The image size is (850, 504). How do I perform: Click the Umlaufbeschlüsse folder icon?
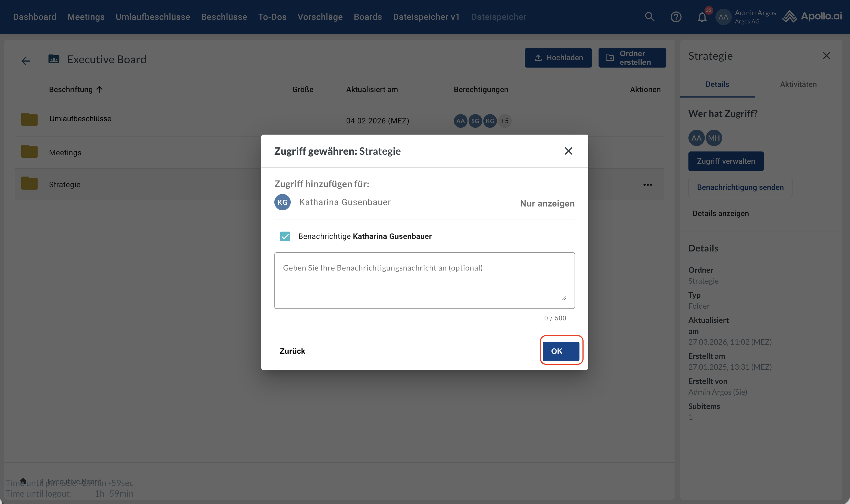pos(29,119)
